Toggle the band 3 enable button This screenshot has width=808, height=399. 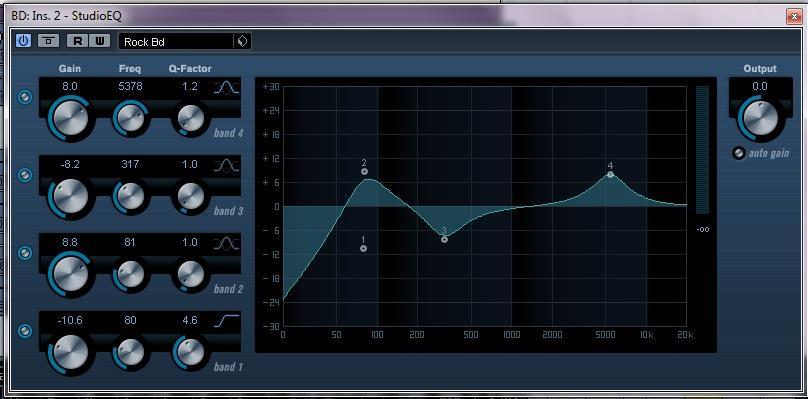24,175
